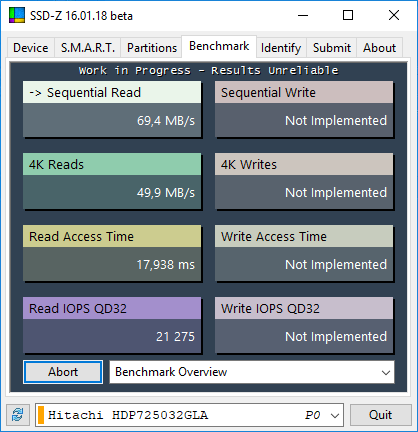The width and height of the screenshot is (418, 432).
Task: Click the Benchmark Overview dropdown arrow
Action: 386,372
